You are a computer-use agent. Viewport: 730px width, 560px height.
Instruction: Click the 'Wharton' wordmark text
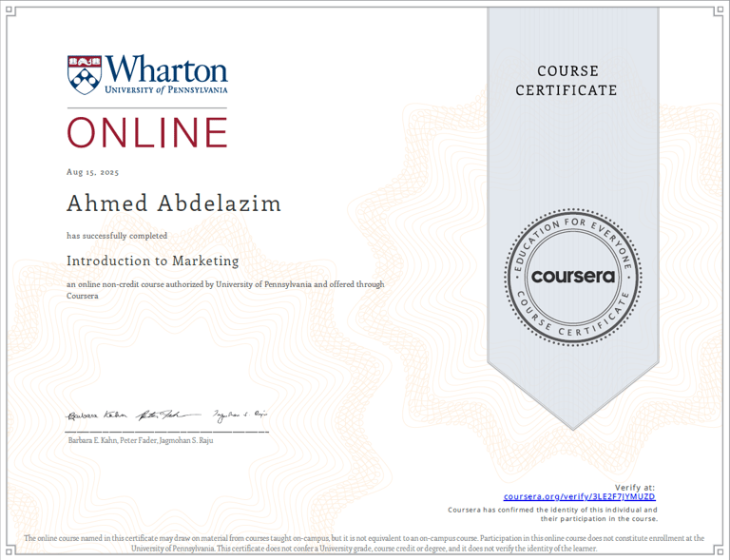click(x=166, y=68)
